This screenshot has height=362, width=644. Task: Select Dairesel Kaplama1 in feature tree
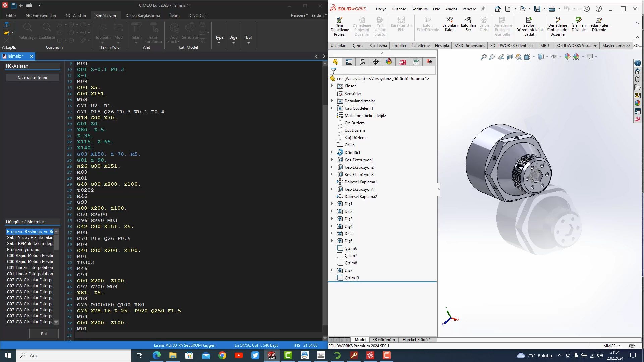361,182
